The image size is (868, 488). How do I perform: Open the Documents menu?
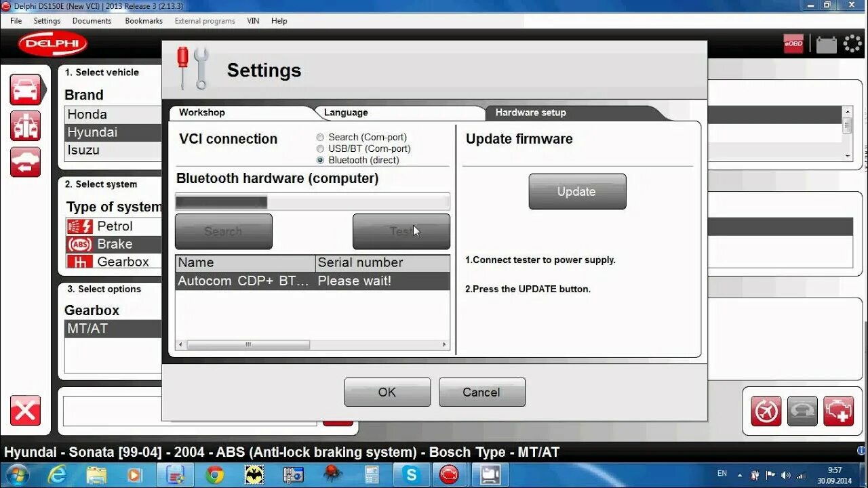(x=92, y=21)
